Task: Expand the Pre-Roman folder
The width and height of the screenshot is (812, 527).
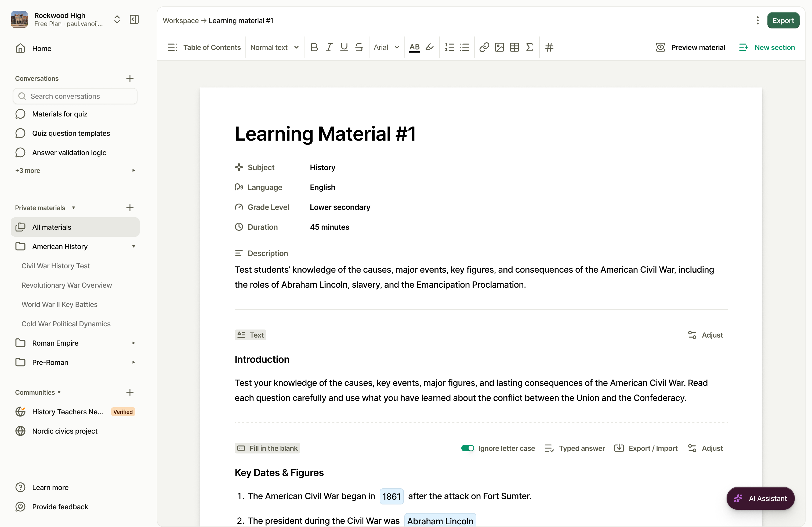Action: point(133,362)
